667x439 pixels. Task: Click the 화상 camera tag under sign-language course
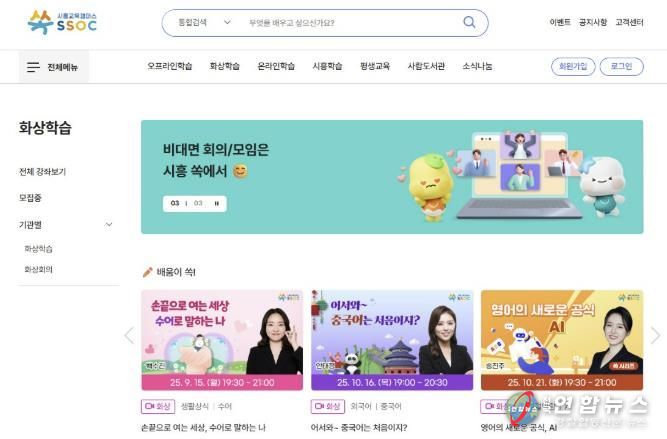(158, 406)
